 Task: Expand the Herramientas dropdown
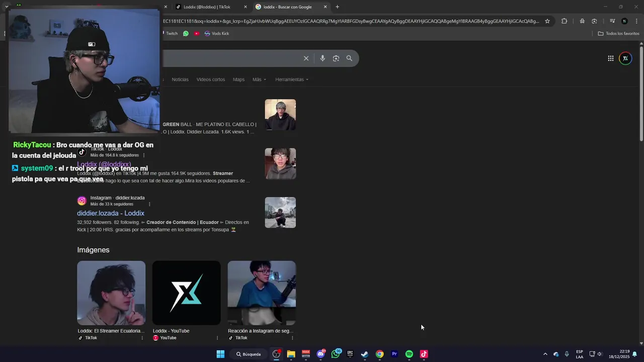[x=292, y=79]
